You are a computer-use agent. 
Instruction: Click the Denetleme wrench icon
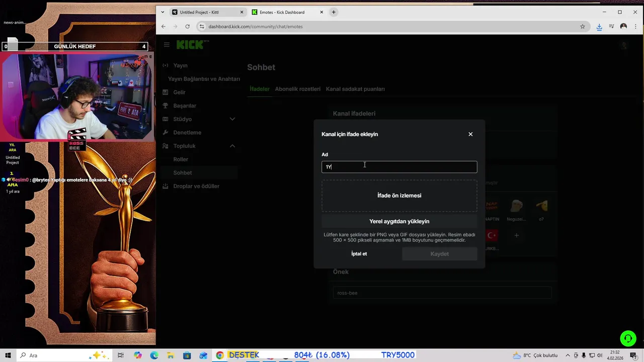coord(166,133)
